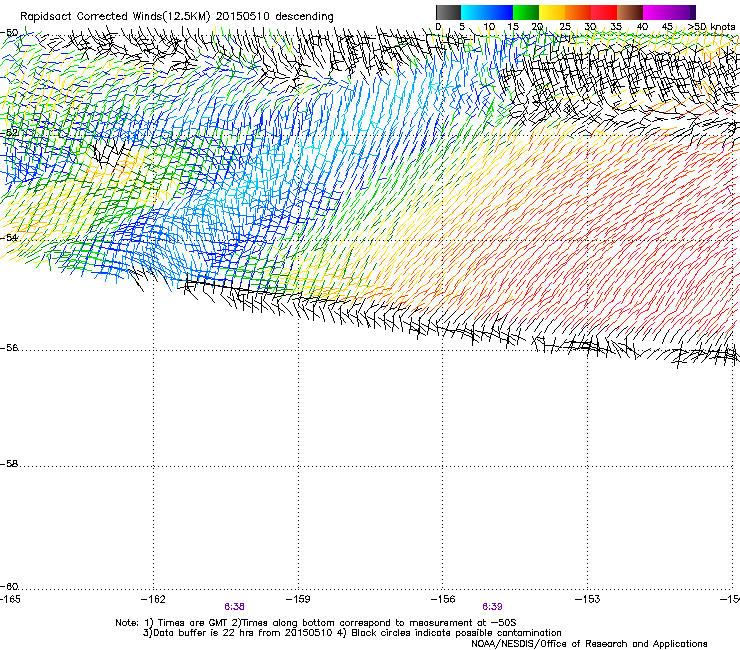The height and width of the screenshot is (650, 740).
Task: Click the yellow 20-25 knots color segment
Action: pos(552,12)
